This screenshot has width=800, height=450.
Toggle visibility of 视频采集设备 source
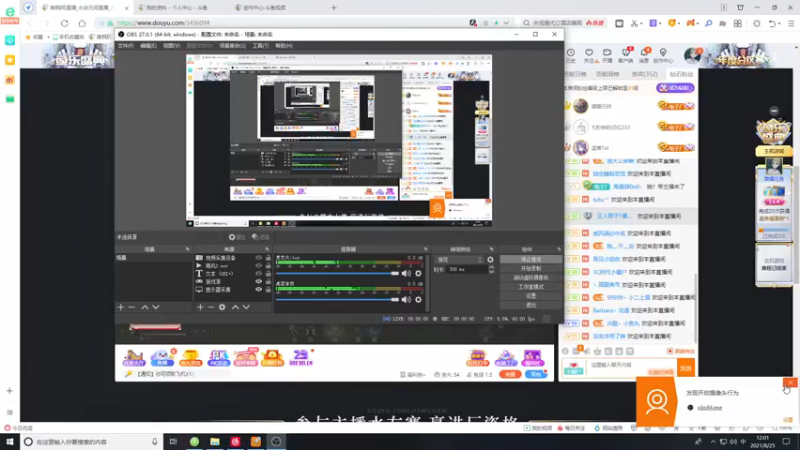(x=259, y=258)
